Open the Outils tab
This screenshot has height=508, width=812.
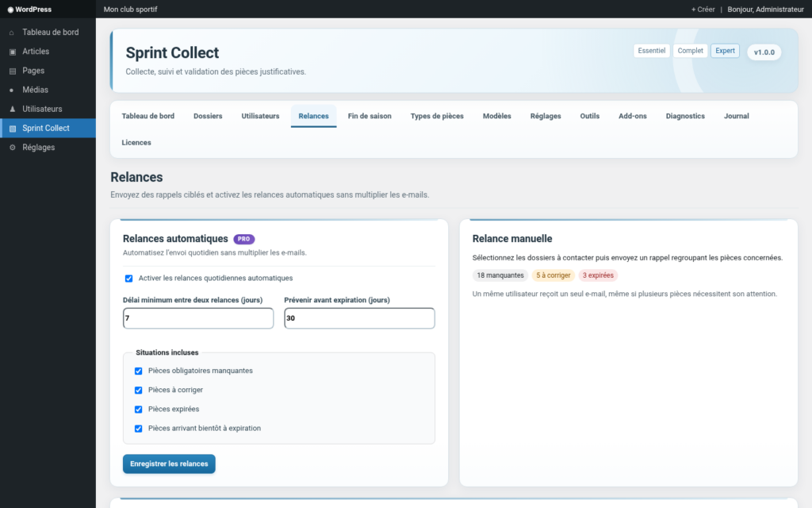click(590, 116)
